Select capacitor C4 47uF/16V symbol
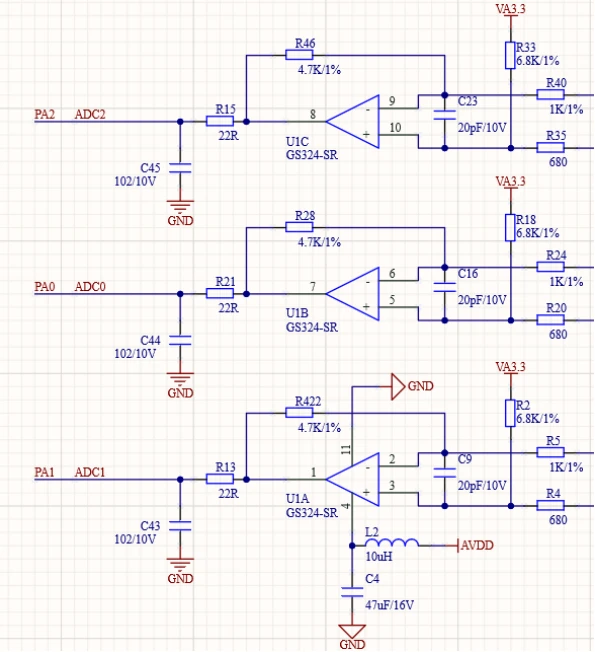Viewport: 595px width, 652px height. (x=352, y=593)
